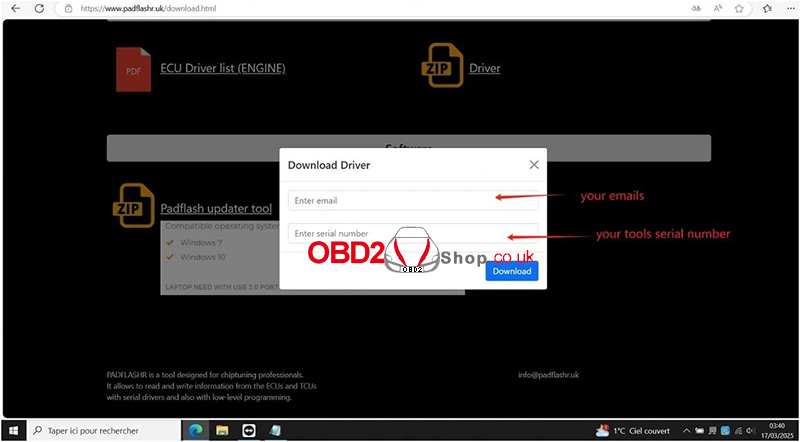Open the ECU Driver list (ENGINE) link
This screenshot has height=442, width=800.
(223, 69)
